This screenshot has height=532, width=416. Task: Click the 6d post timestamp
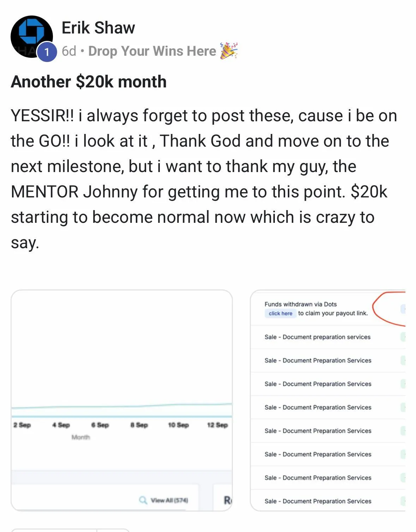pyautogui.click(x=69, y=51)
